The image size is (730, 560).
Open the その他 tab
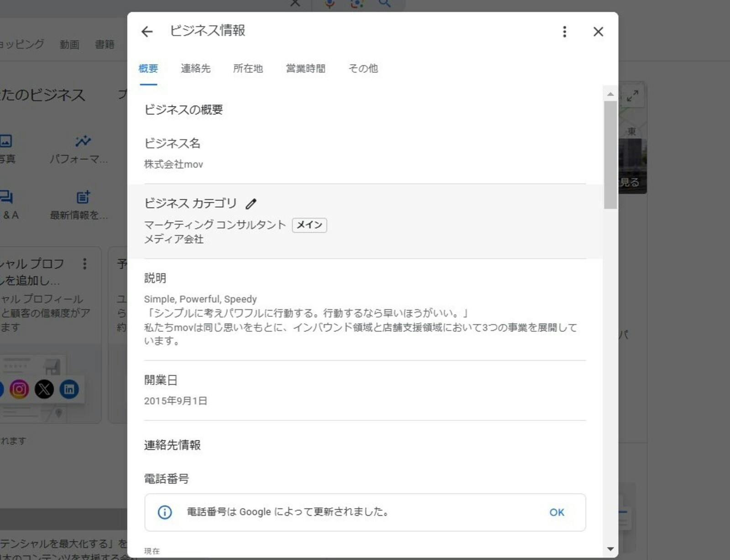pyautogui.click(x=363, y=68)
